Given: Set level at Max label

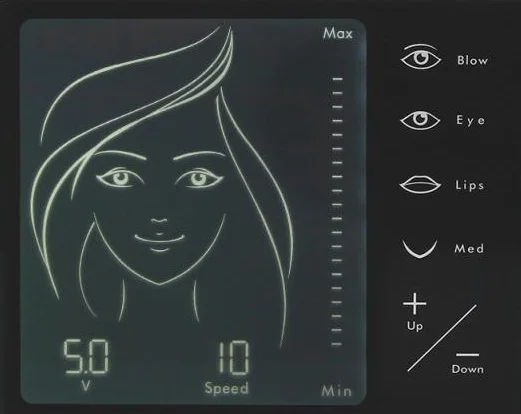Looking at the screenshot, I should (x=338, y=33).
